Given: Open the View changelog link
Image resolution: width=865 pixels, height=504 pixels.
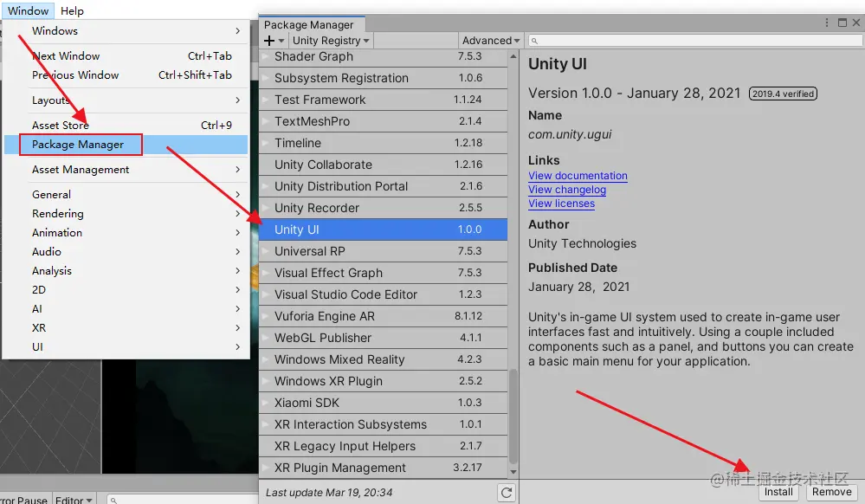Looking at the screenshot, I should coord(567,190).
